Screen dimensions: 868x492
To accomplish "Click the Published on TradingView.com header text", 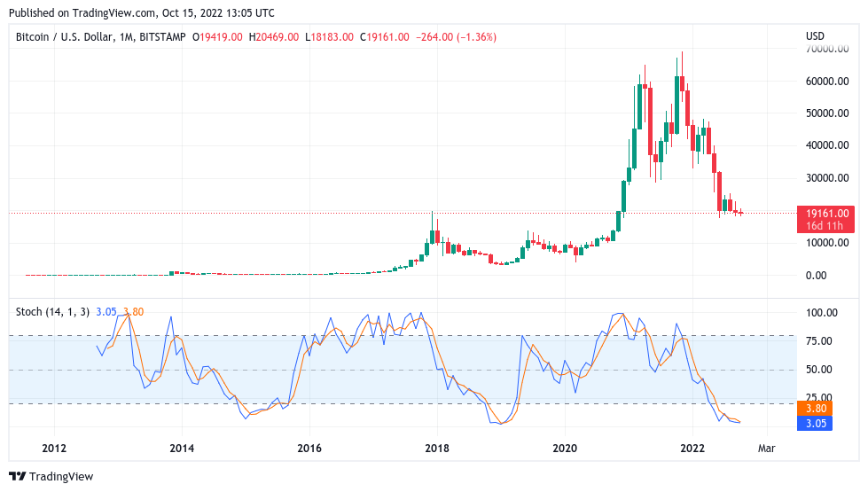I will point(141,13).
